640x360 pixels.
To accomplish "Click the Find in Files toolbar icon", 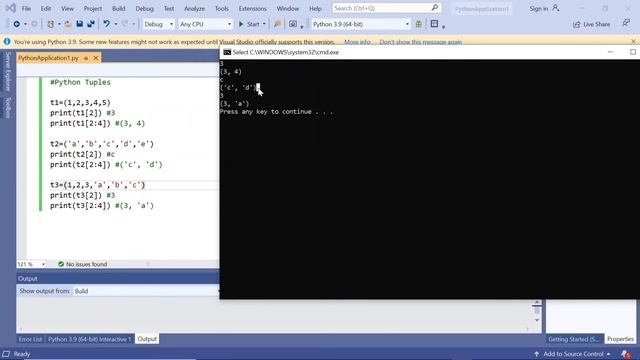I will coord(278,24).
